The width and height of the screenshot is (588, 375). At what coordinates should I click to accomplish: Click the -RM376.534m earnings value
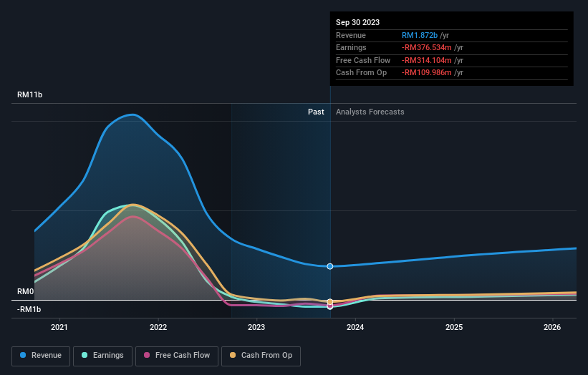427,47
